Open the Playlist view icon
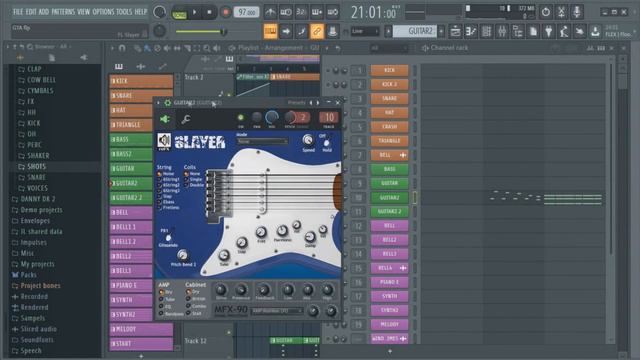Viewport: 640px width, 360px height. [456, 31]
